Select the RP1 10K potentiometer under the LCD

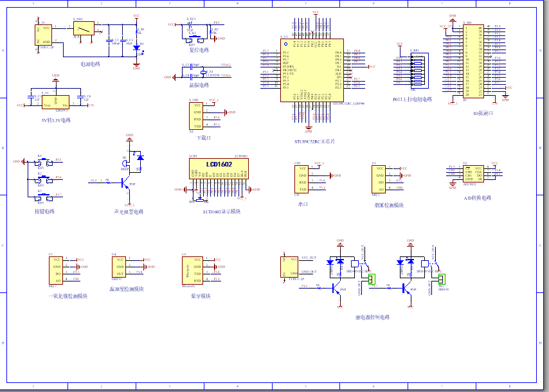[x=199, y=200]
